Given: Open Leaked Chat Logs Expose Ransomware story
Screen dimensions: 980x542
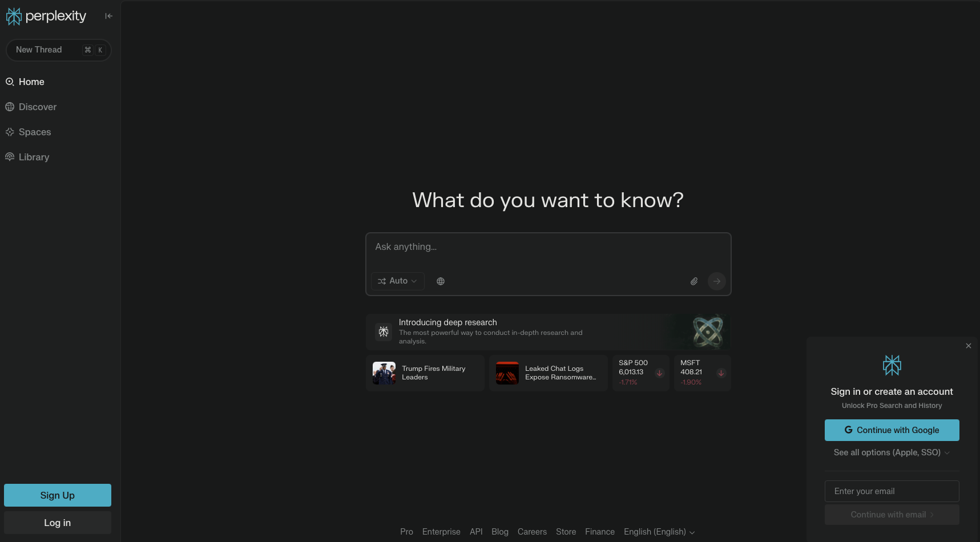Looking at the screenshot, I should pos(549,373).
